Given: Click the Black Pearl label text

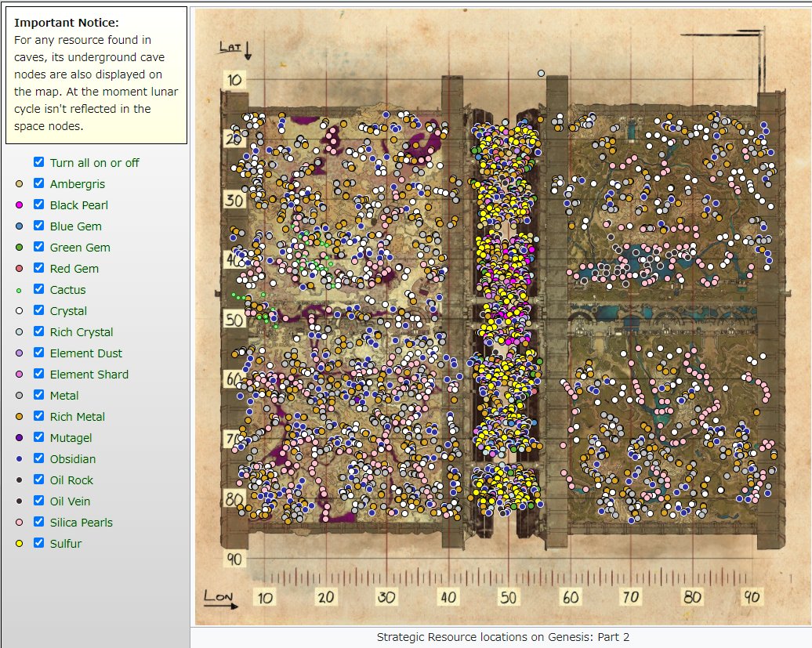Looking at the screenshot, I should [78, 205].
